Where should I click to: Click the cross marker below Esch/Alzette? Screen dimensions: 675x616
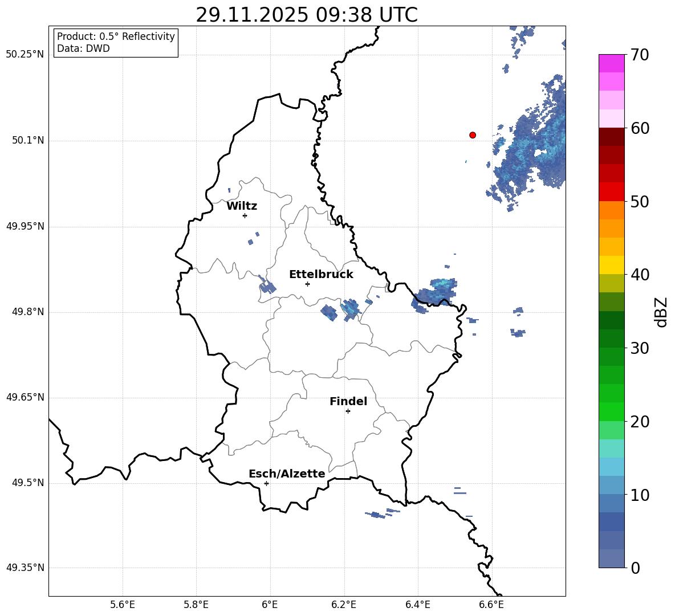pos(266,483)
